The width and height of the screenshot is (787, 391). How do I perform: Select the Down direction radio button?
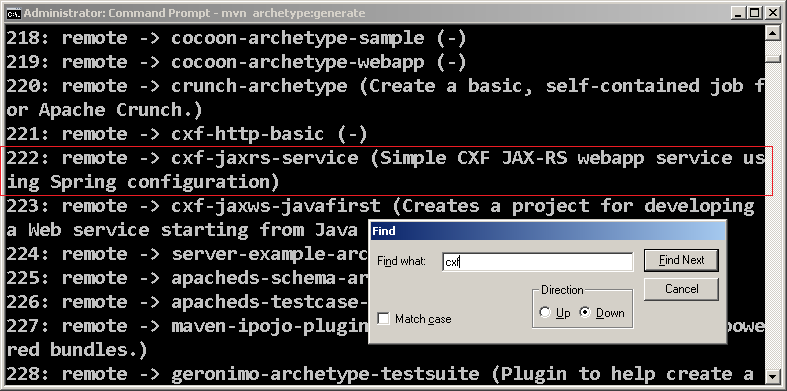click(585, 313)
